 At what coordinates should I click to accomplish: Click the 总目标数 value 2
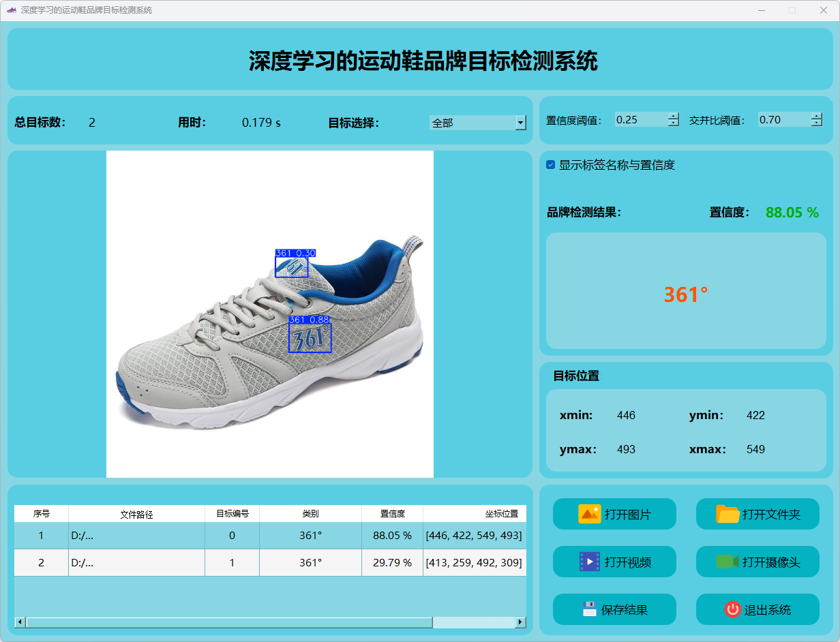92,123
